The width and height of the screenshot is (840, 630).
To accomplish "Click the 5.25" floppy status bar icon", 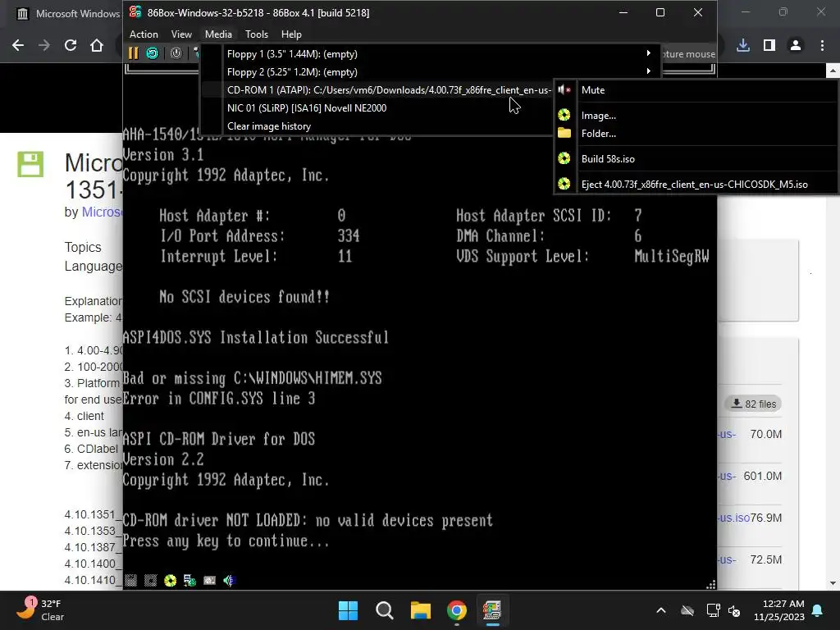I will pyautogui.click(x=151, y=581).
